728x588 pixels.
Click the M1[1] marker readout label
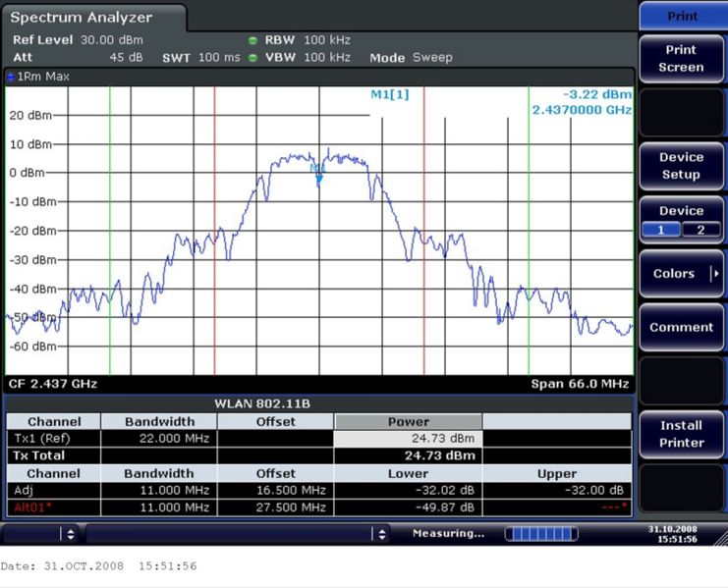click(390, 94)
